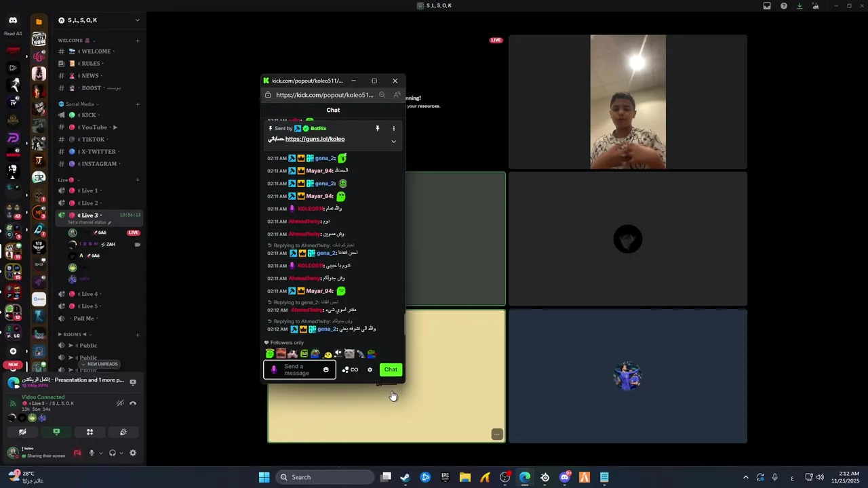Click the popout window address bar URL

pyautogui.click(x=324, y=95)
